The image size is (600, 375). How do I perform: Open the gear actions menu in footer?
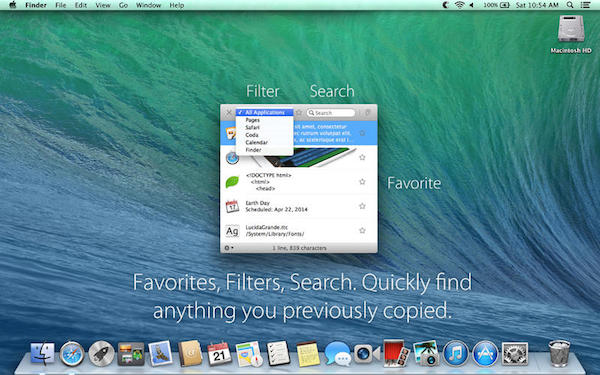tap(228, 248)
